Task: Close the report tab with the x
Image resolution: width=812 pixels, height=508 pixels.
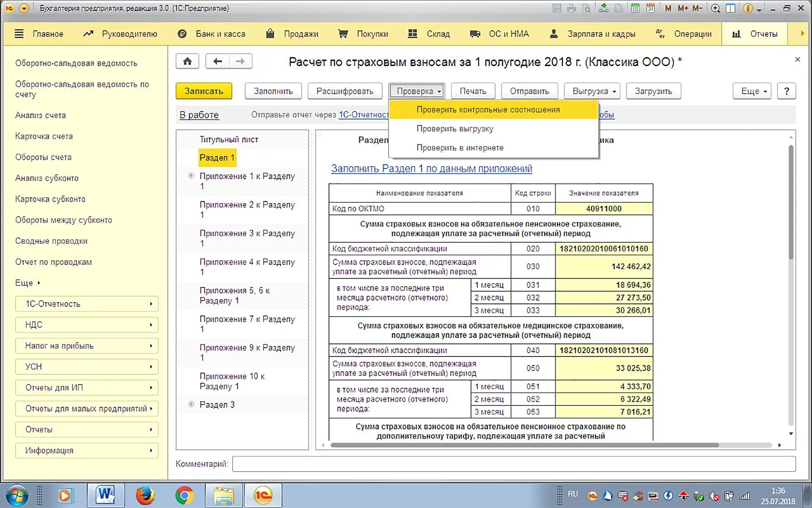Action: 797,60
